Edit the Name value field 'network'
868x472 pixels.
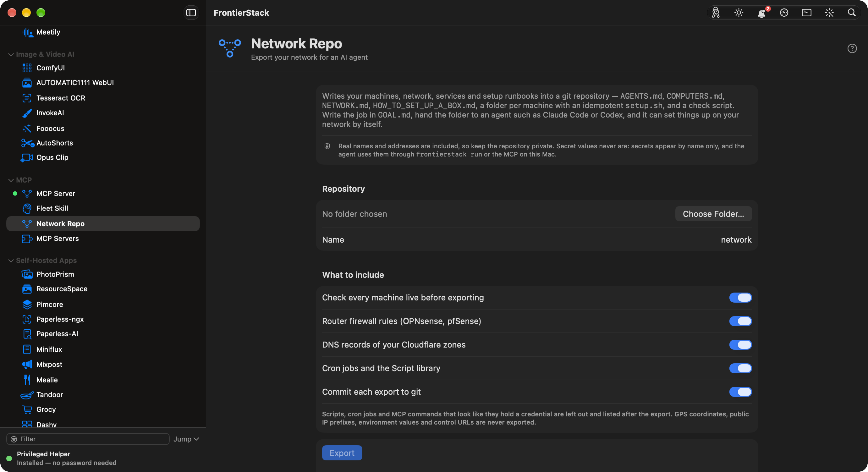coord(736,240)
